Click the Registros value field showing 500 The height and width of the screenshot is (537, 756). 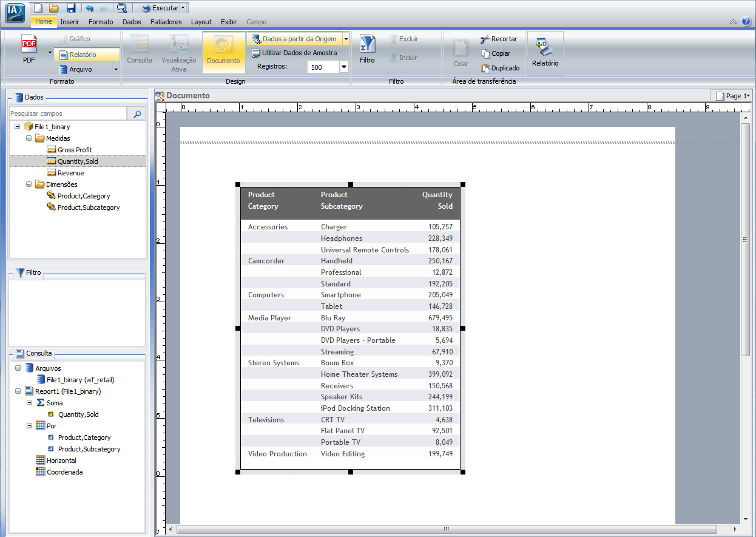[x=323, y=67]
